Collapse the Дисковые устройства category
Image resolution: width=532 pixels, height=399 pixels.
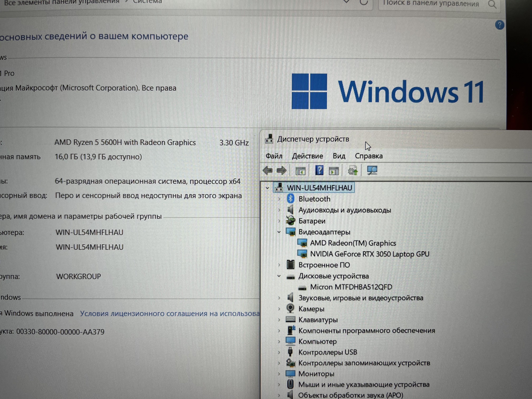279,276
